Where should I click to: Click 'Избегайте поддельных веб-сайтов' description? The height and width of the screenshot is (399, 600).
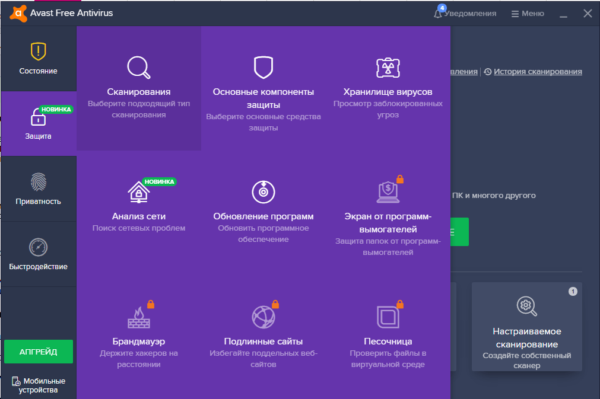(263, 359)
